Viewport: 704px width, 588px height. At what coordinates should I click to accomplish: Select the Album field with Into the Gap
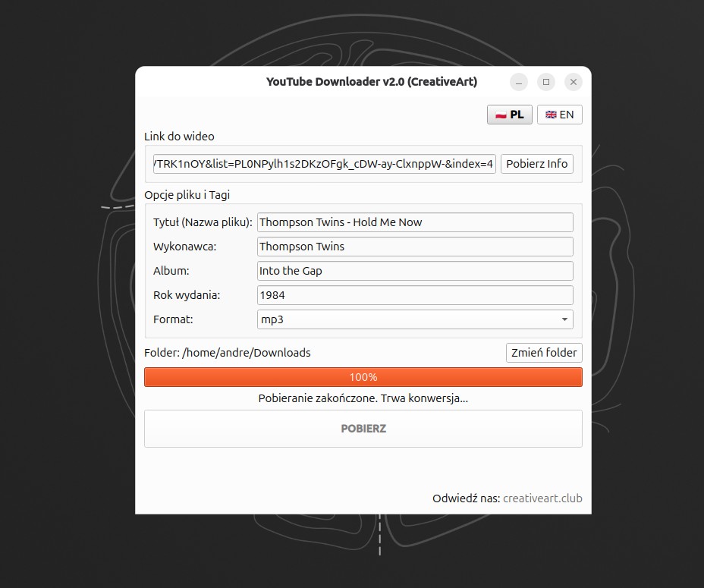pyautogui.click(x=415, y=271)
